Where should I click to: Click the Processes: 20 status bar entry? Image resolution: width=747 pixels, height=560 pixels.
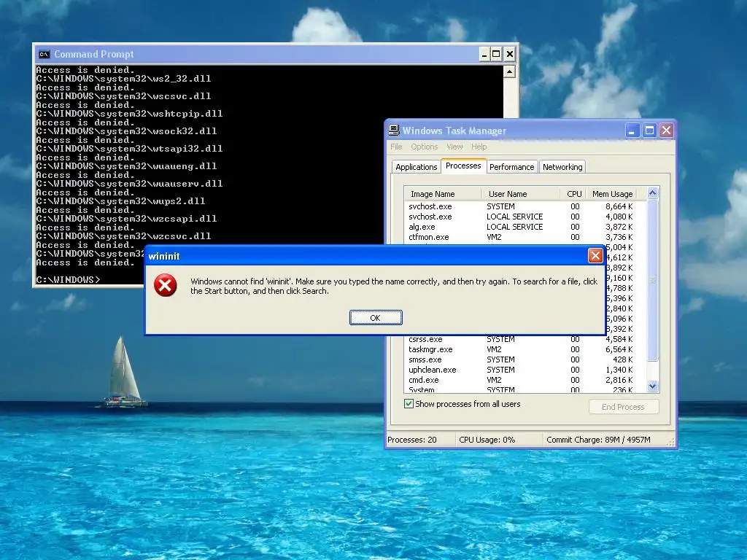(x=412, y=440)
